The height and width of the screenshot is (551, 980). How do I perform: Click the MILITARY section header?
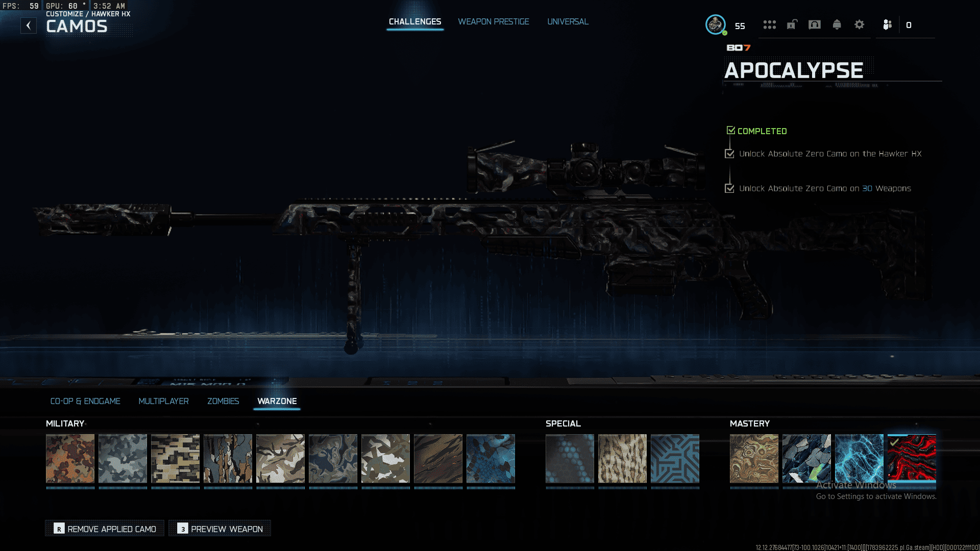pos(65,423)
